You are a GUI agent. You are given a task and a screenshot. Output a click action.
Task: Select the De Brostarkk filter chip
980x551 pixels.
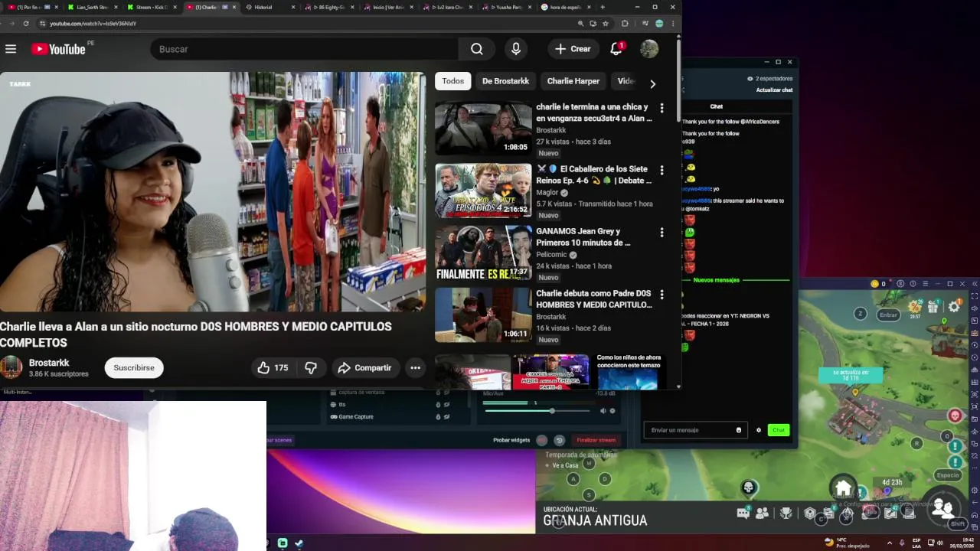[x=505, y=81]
